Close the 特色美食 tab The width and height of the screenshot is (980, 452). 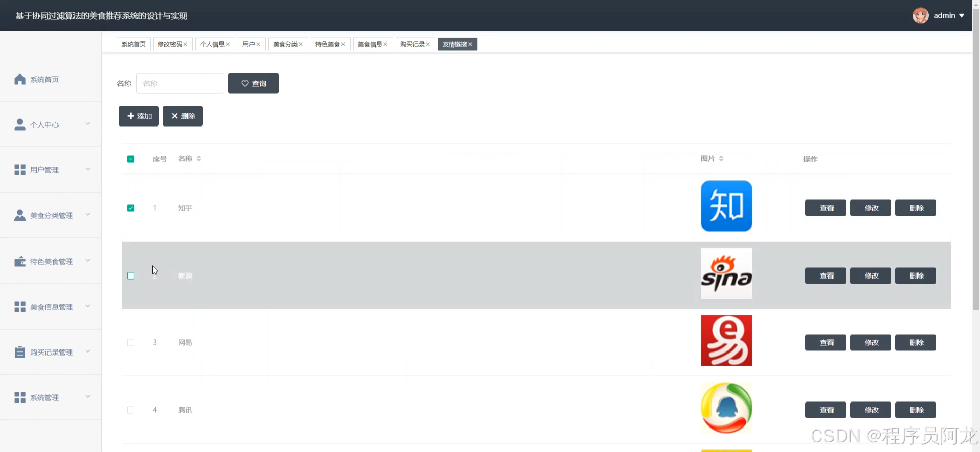coord(343,44)
